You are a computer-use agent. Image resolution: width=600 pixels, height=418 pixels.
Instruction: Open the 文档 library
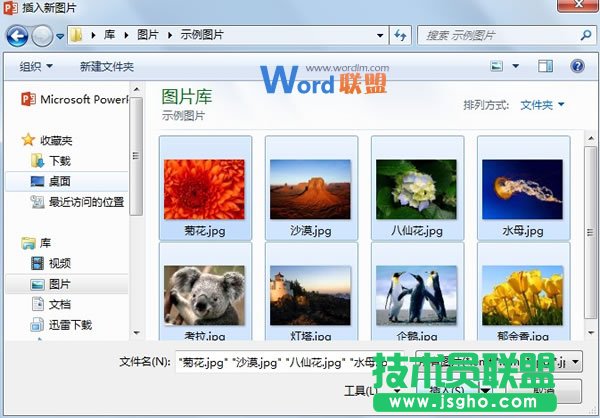pyautogui.click(x=51, y=304)
